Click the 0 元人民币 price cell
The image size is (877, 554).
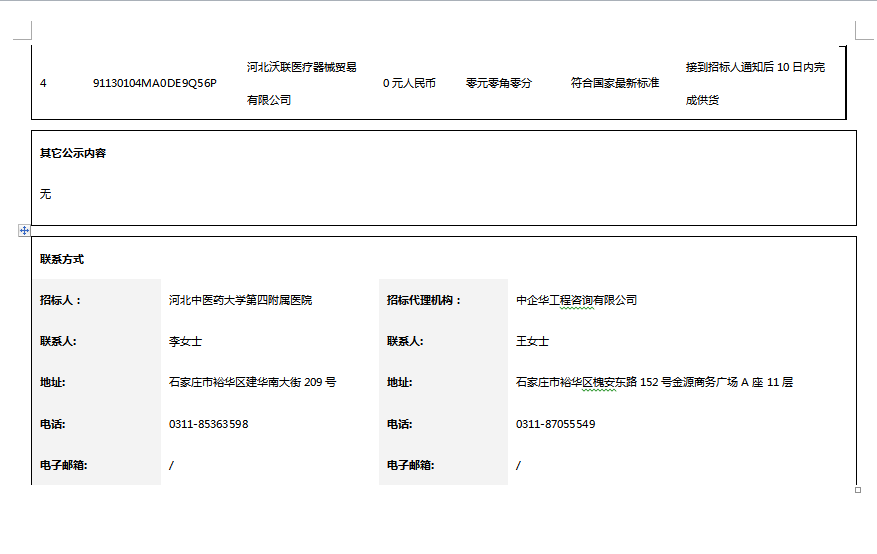(409, 83)
